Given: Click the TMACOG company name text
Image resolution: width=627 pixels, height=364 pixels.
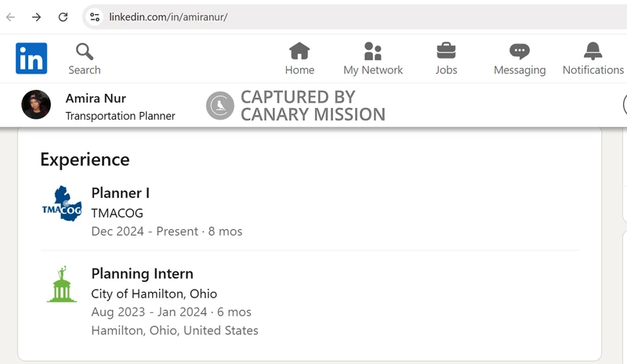Looking at the screenshot, I should (117, 213).
